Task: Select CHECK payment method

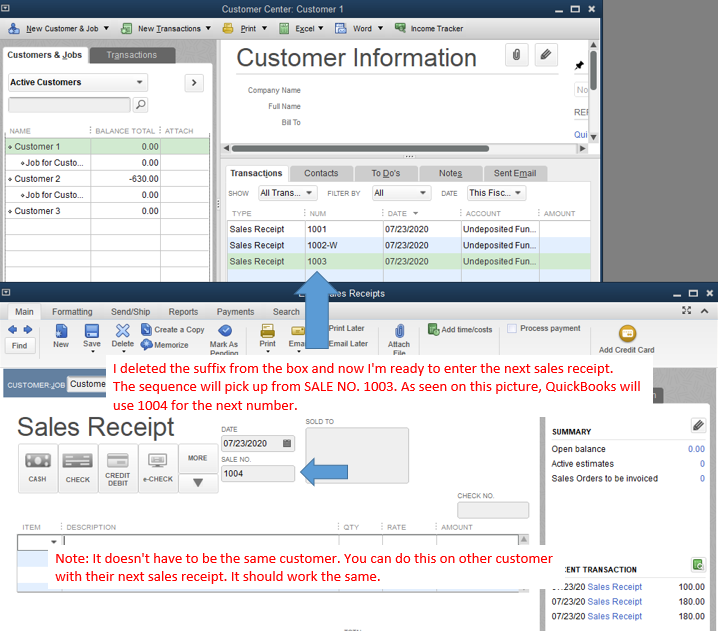Action: 78,468
